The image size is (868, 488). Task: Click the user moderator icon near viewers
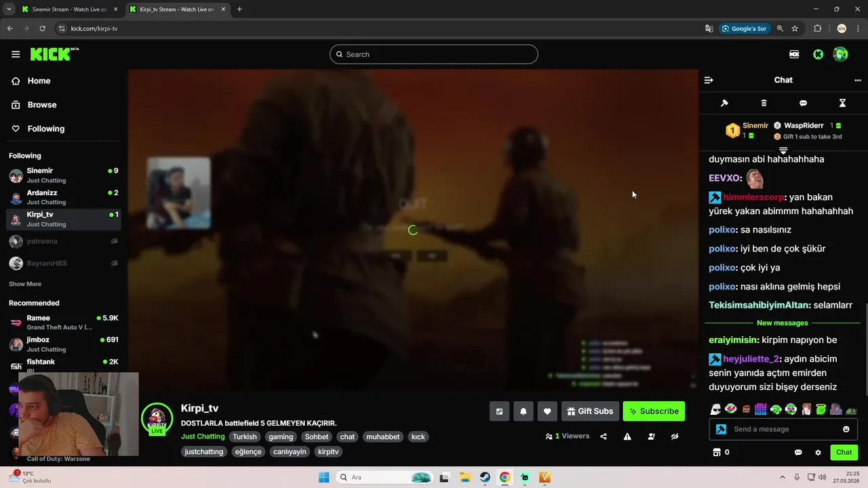(x=651, y=436)
